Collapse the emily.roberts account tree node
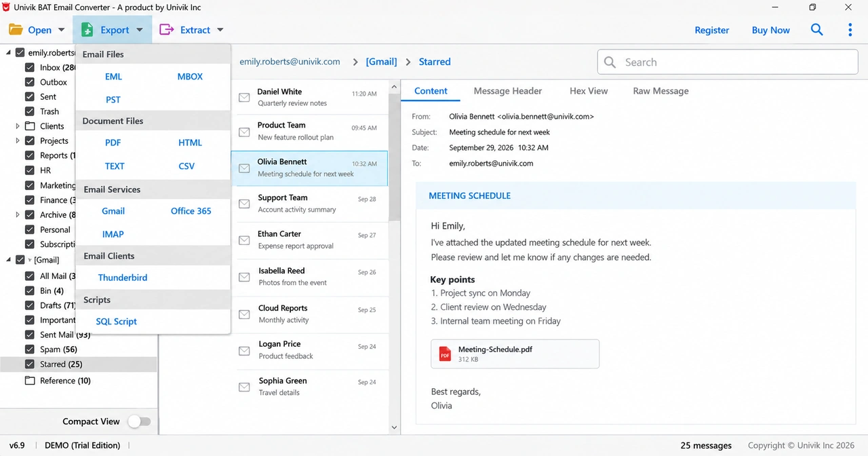The image size is (868, 456). [x=8, y=53]
